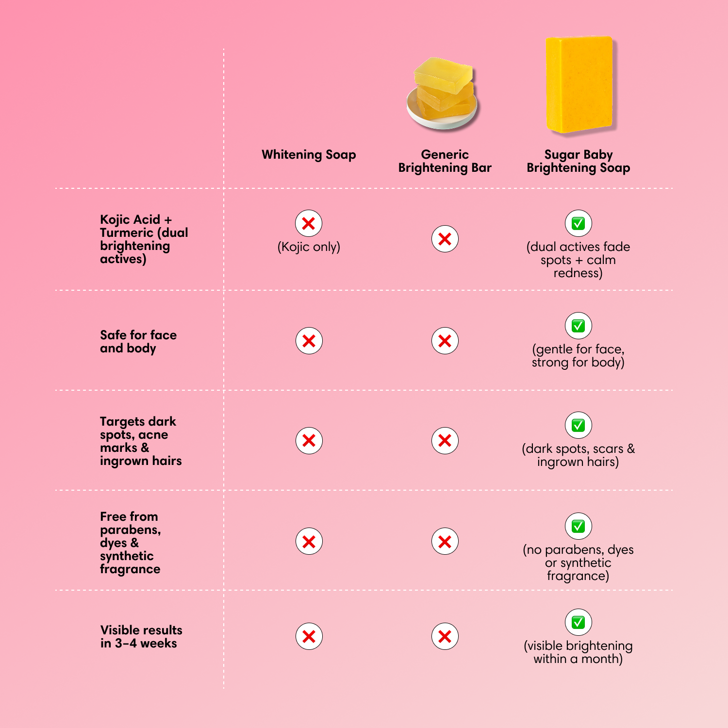Click Generic Bar's X in Targets dark spots row
The image size is (728, 728).
point(445,441)
